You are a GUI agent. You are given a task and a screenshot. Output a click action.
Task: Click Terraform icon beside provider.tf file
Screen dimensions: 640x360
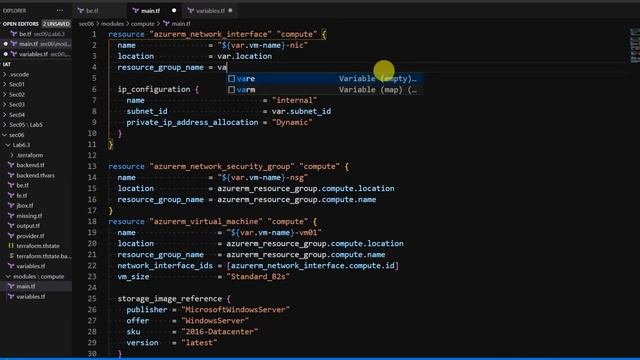point(11,236)
